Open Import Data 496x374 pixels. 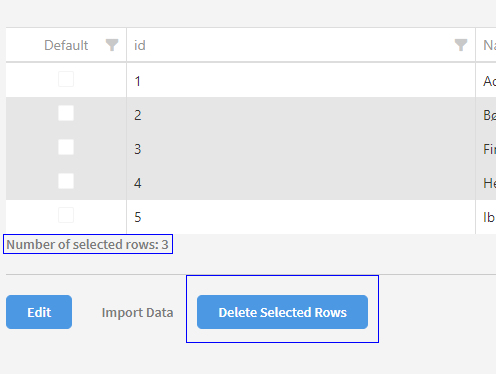pyautogui.click(x=137, y=313)
